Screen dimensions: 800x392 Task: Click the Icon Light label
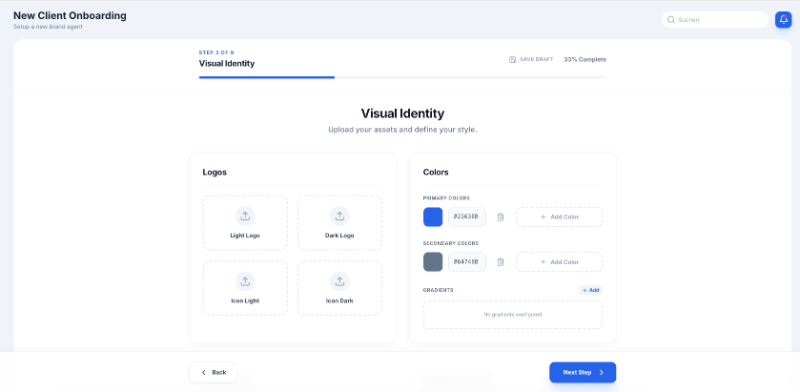tap(245, 301)
